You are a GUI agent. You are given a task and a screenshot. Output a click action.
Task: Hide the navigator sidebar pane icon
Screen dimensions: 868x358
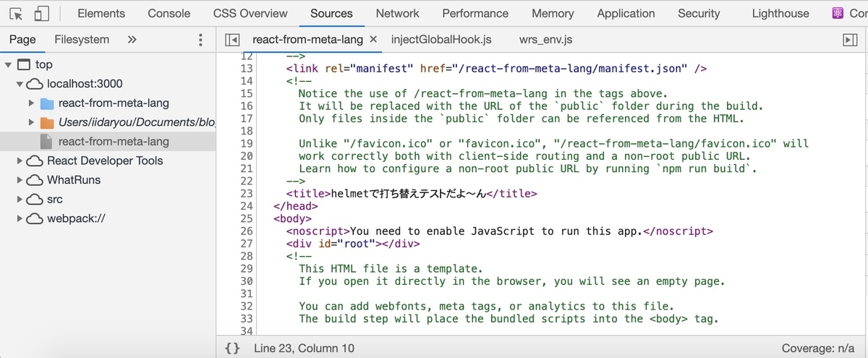(232, 41)
